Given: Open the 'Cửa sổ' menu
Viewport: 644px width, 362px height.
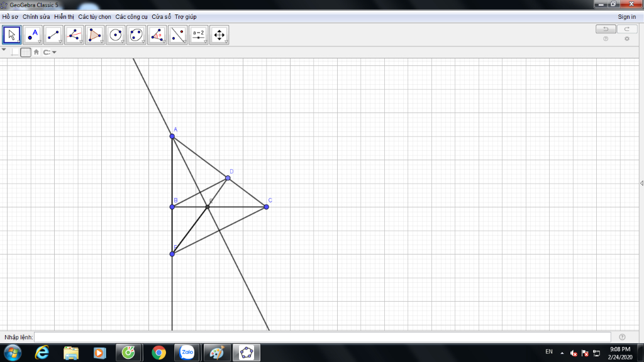Looking at the screenshot, I should click(x=162, y=17).
